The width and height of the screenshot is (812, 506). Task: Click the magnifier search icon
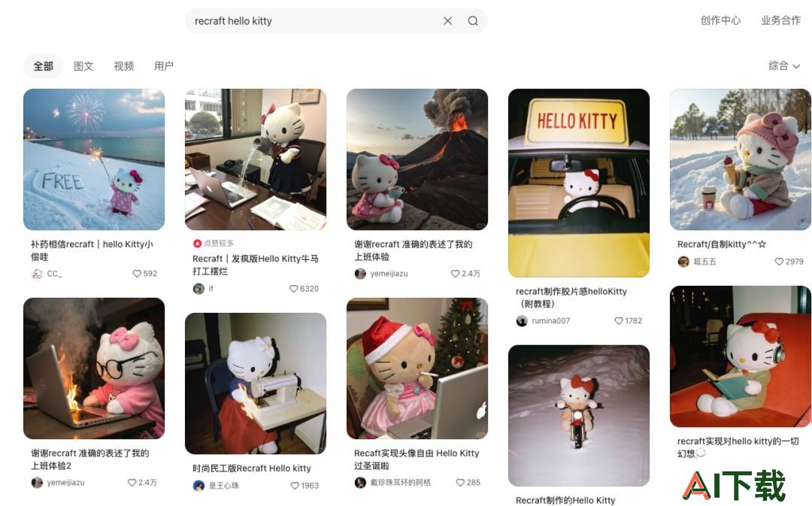[x=473, y=21]
